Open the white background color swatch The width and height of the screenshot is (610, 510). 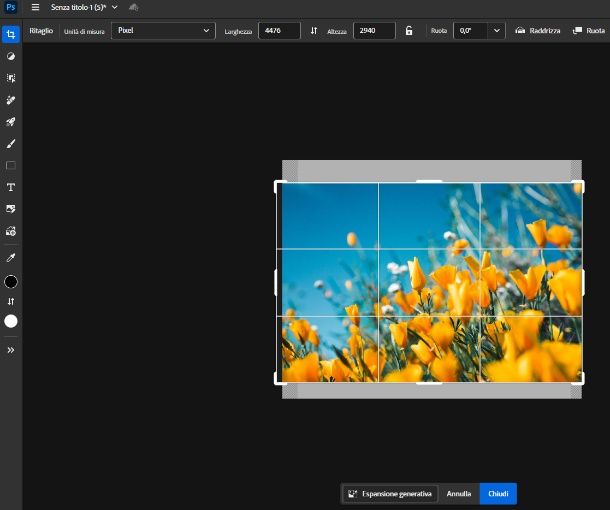(11, 321)
